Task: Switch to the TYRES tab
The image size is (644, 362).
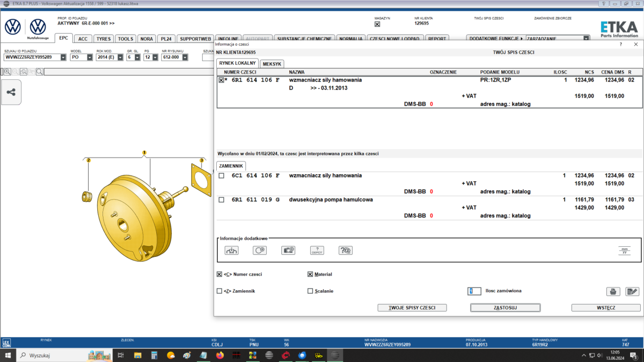Action: pos(104,39)
